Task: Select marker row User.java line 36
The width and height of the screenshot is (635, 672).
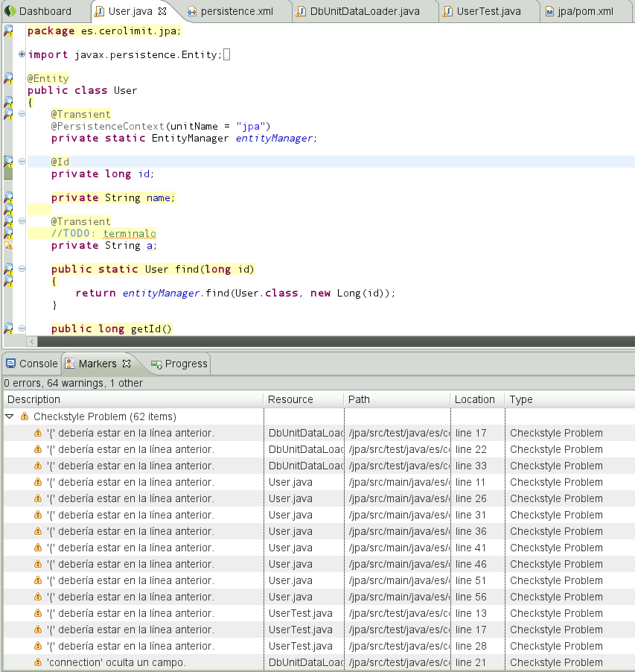Action: coord(319,531)
